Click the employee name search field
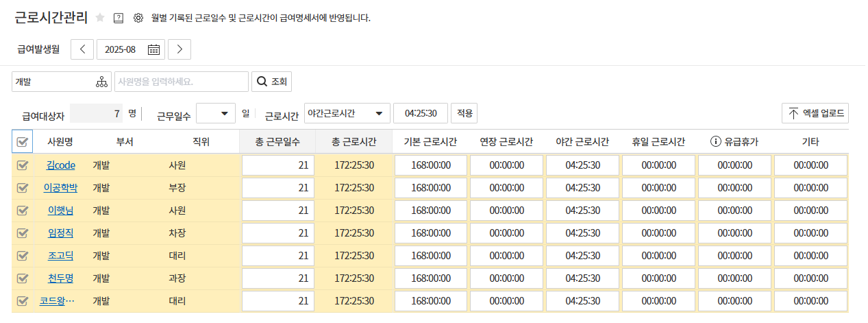 point(181,82)
